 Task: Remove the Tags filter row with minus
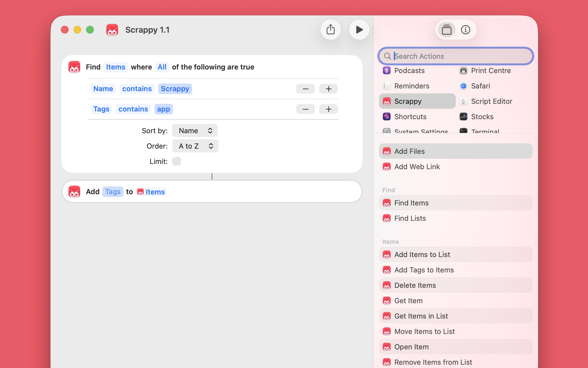(306, 109)
